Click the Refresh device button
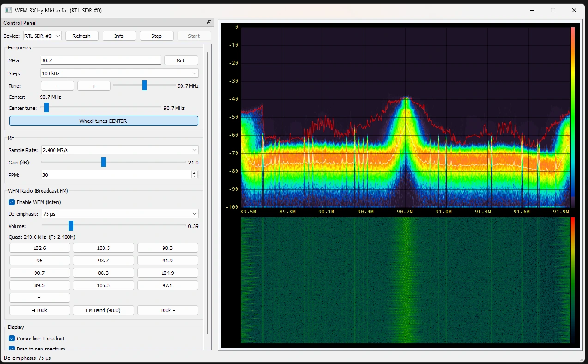The height and width of the screenshot is (364, 588). [x=81, y=36]
